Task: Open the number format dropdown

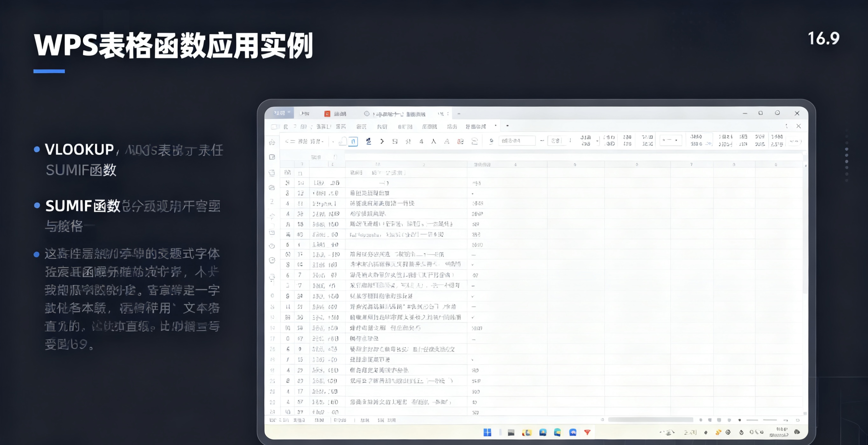Action: click(671, 140)
